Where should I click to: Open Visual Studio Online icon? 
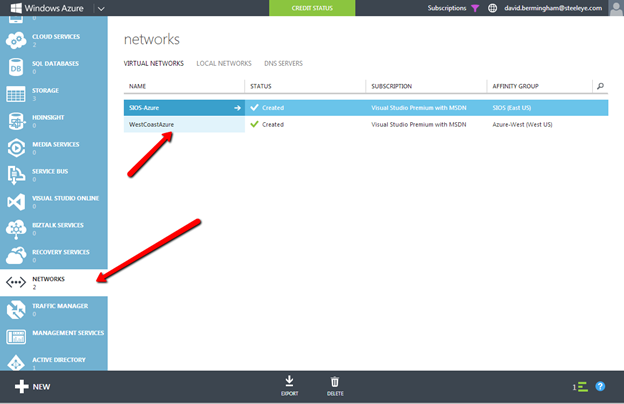click(x=16, y=202)
